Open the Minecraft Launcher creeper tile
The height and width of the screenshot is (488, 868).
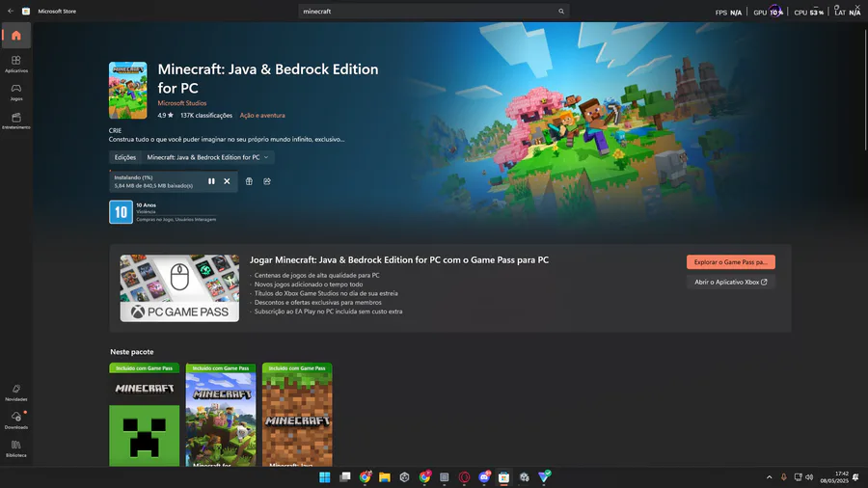click(144, 415)
